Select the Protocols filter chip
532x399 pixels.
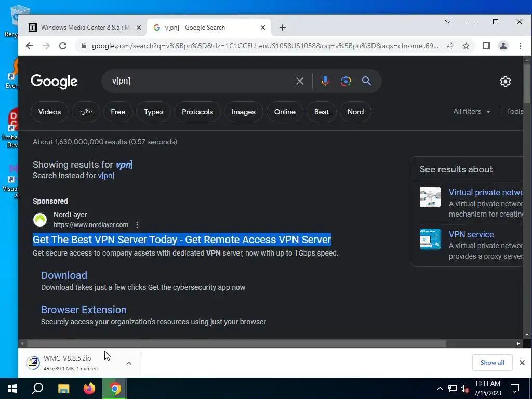197,112
